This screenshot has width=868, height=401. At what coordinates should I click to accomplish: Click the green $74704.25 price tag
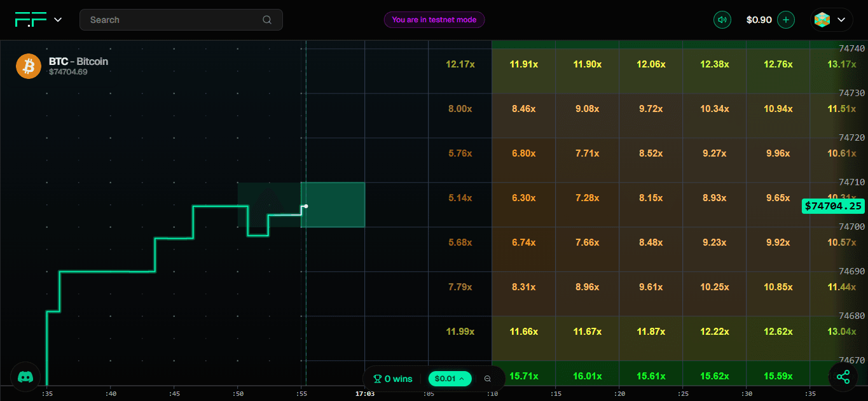coord(833,206)
